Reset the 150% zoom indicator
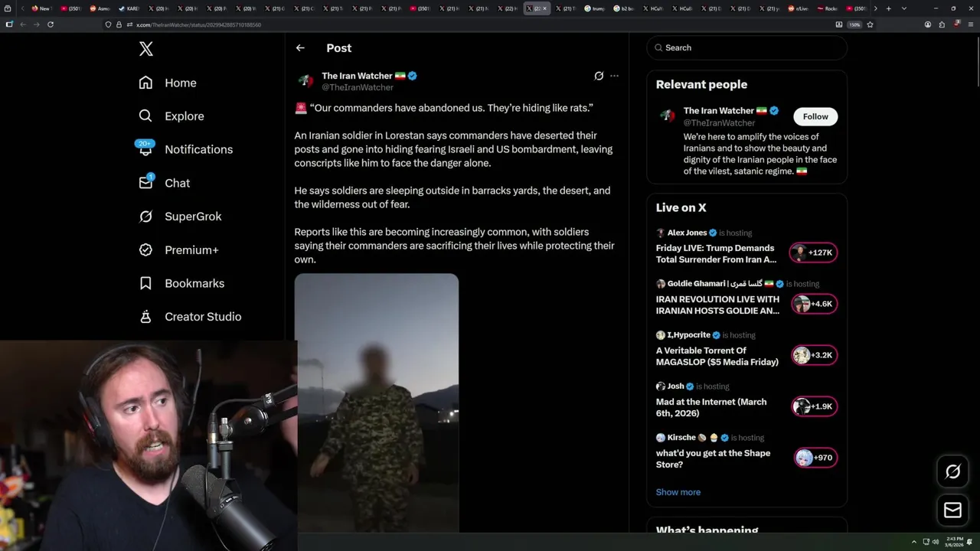The height and width of the screenshot is (551, 980). pos(854,24)
